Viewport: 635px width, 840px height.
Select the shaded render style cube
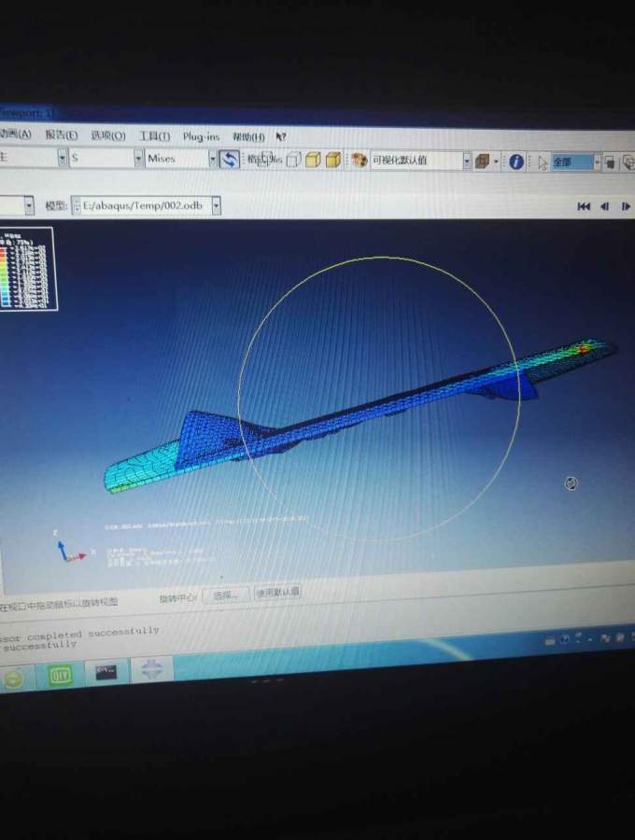(332, 160)
